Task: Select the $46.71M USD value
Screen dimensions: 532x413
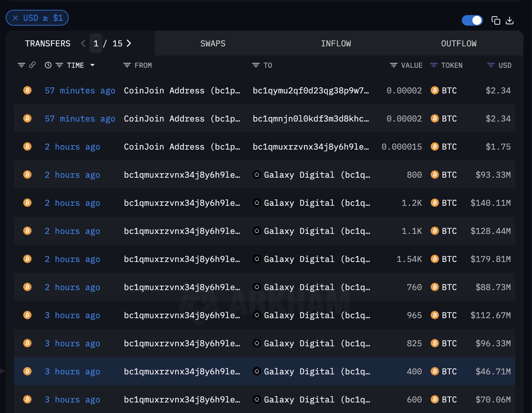Action: tap(493, 372)
